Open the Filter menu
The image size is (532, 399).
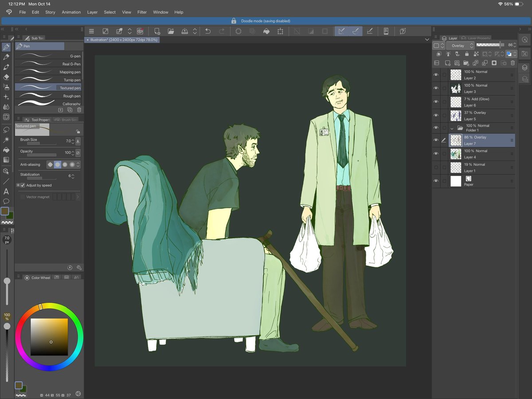pyautogui.click(x=142, y=12)
